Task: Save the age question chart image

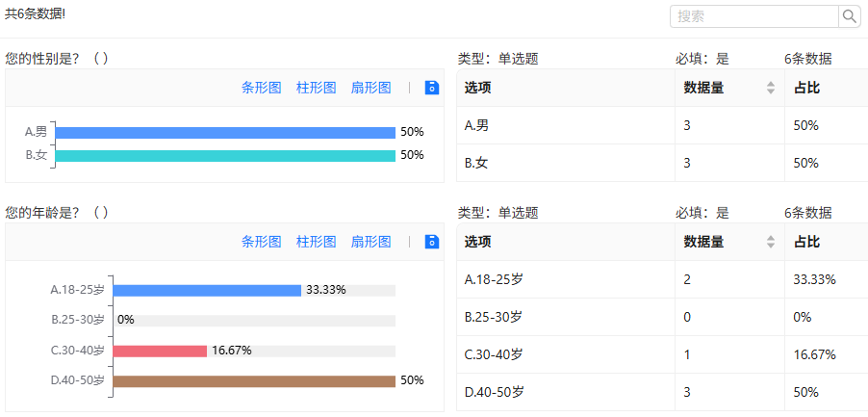Action: point(432,242)
